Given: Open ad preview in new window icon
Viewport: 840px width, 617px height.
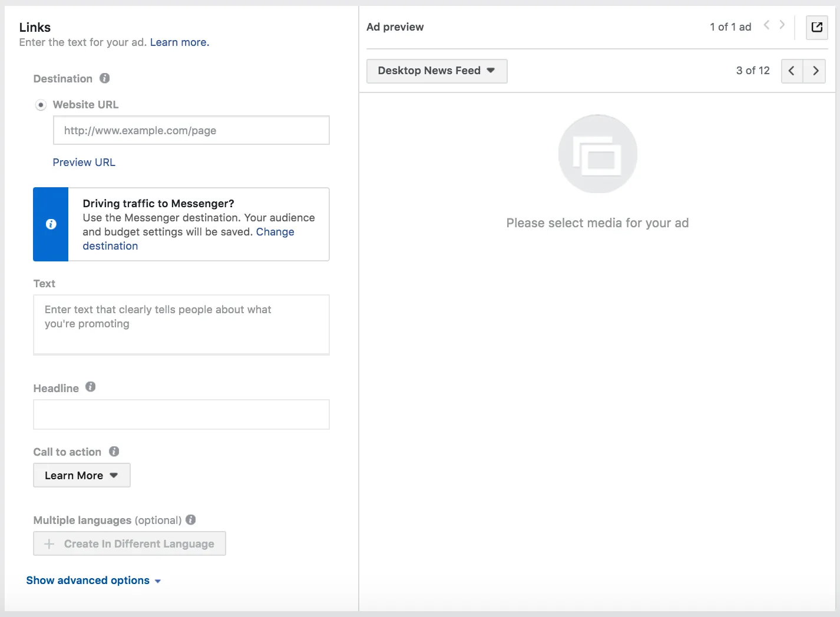Looking at the screenshot, I should click(x=817, y=27).
